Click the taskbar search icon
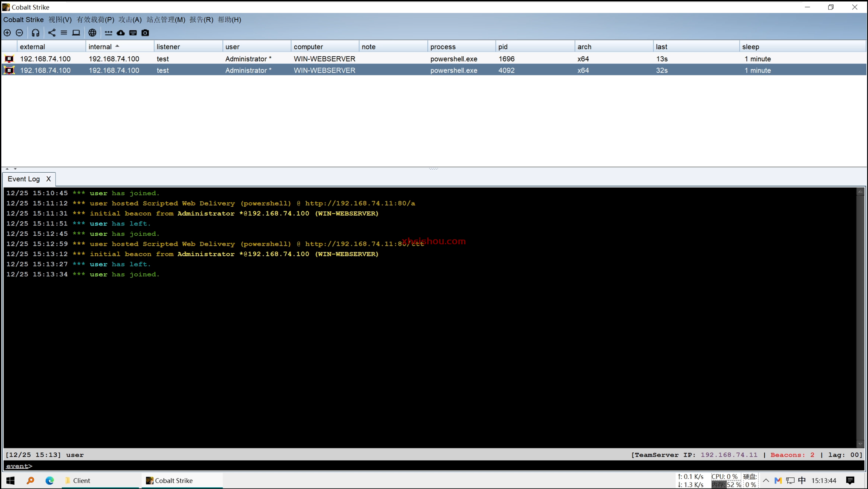 pyautogui.click(x=30, y=480)
